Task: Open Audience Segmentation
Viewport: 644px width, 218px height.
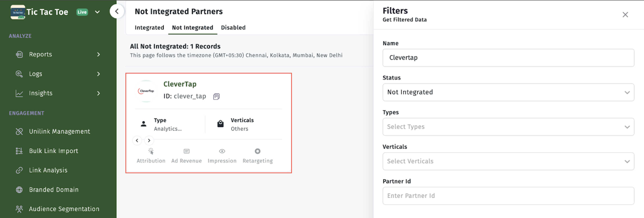Action: 64,209
